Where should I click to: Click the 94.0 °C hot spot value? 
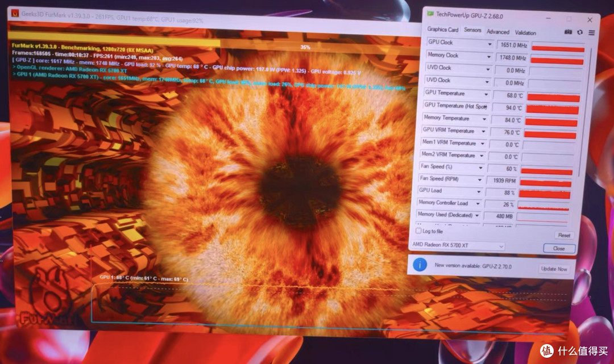click(508, 107)
